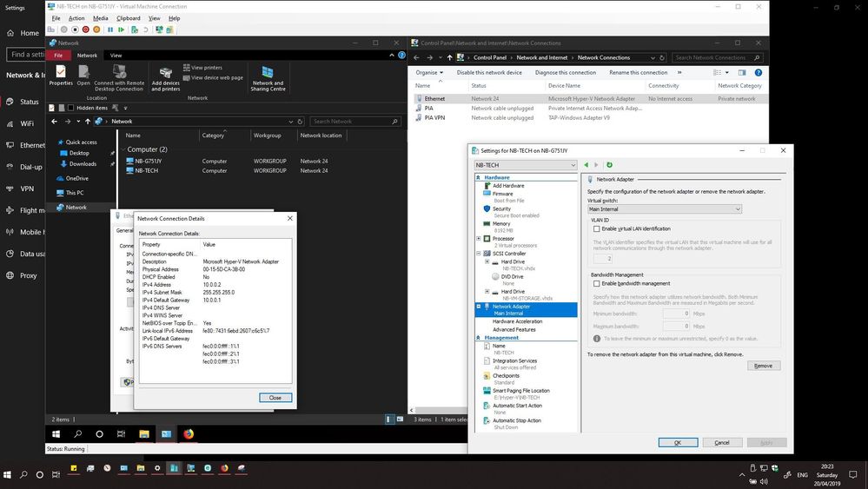Click Close in Network Connection Details dialog

(275, 398)
